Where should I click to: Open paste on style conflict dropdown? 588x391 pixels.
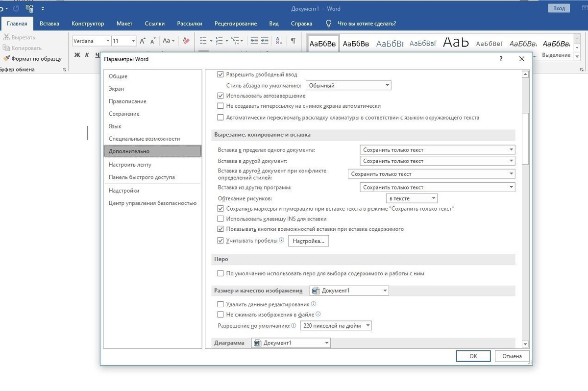431,174
